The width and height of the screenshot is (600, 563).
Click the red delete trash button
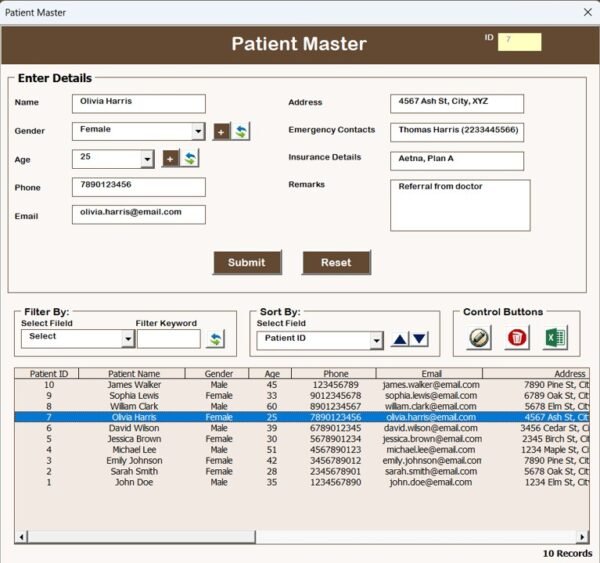tap(517, 338)
